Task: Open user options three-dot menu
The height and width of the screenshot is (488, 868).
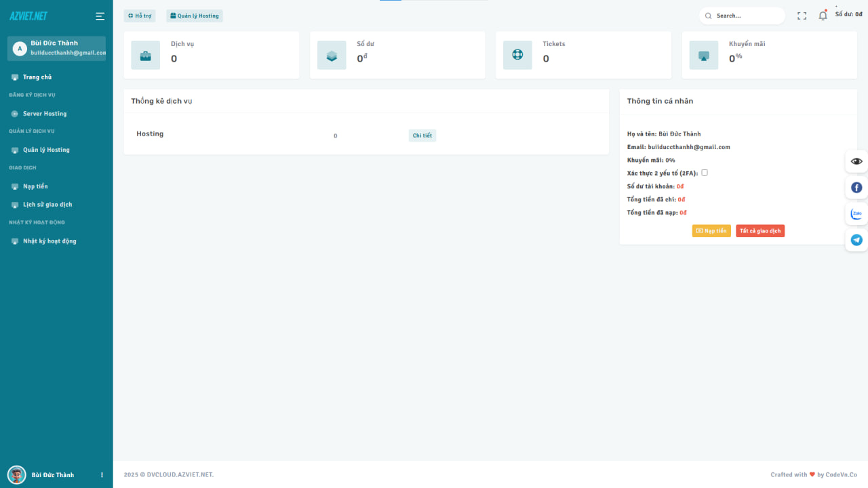Action: [x=102, y=475]
